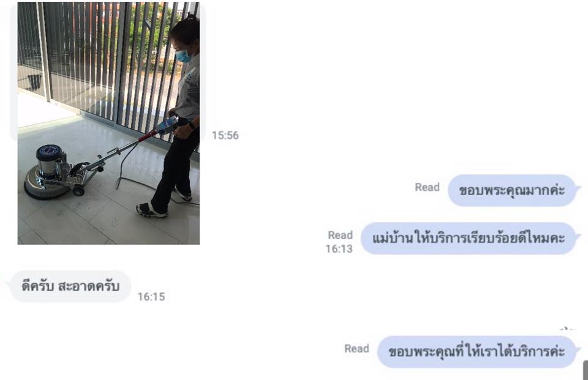Screen dimensions: 588x380
Task: Select the ขอบพระคุณที่ให้เราได้บริการค่ะ message bubble
Action: click(477, 352)
